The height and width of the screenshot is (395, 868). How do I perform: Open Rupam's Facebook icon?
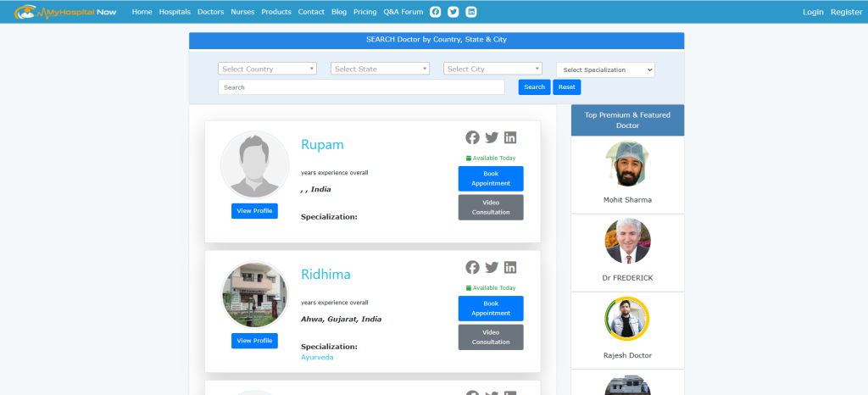472,138
